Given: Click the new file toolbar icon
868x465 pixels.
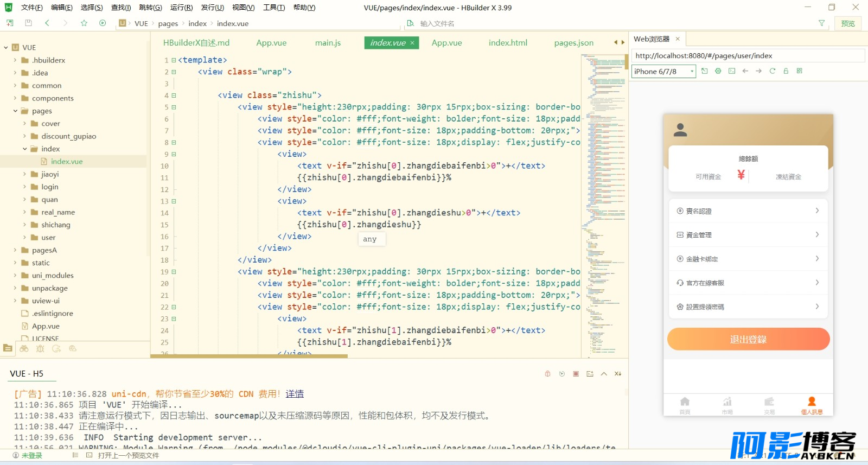Looking at the screenshot, I should [x=10, y=23].
